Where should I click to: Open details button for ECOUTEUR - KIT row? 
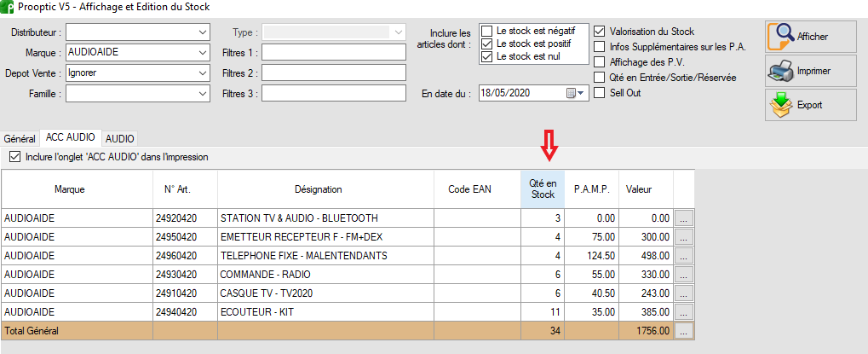point(684,312)
